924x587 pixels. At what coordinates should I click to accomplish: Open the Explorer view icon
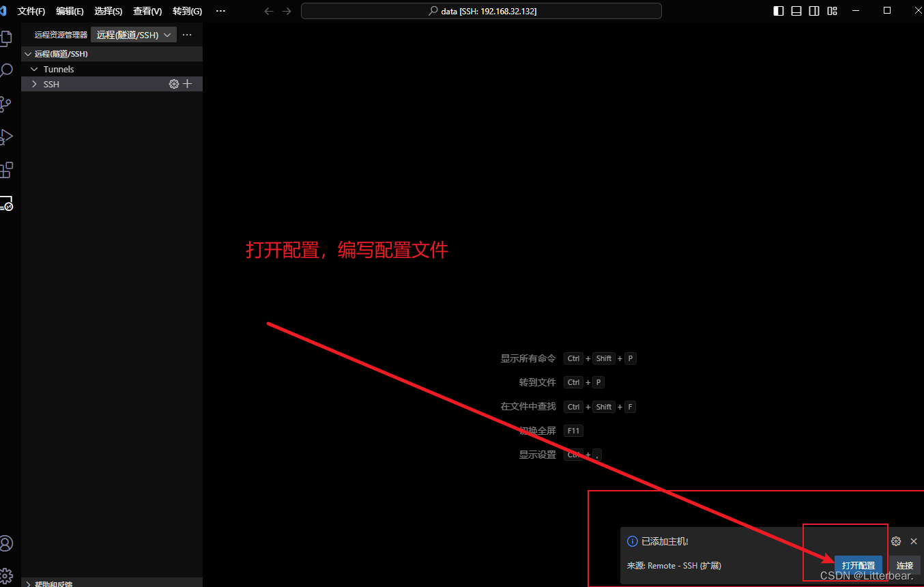click(x=7, y=39)
